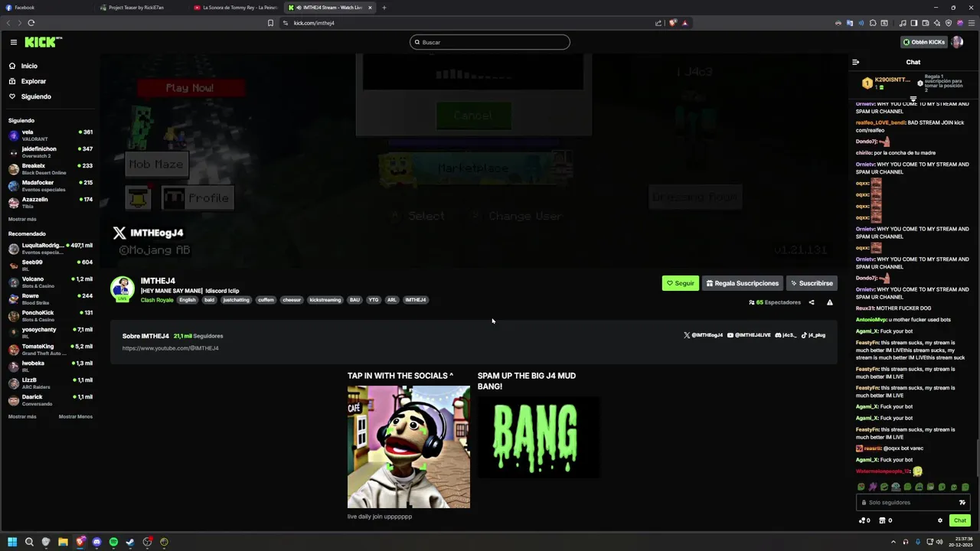The height and width of the screenshot is (551, 980).
Task: Open recommended channel Daarick
Action: pos(50,399)
